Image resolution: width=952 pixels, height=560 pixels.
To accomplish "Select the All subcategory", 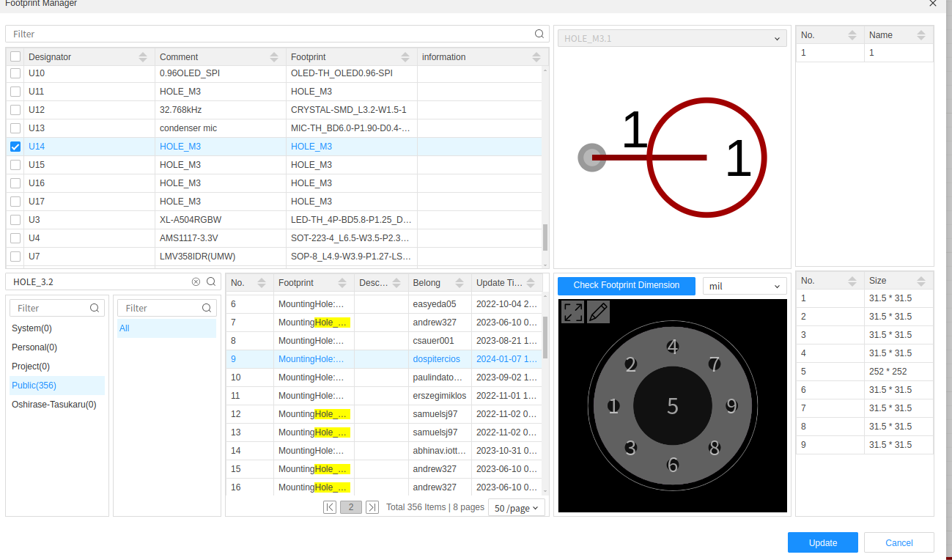I will [x=166, y=328].
